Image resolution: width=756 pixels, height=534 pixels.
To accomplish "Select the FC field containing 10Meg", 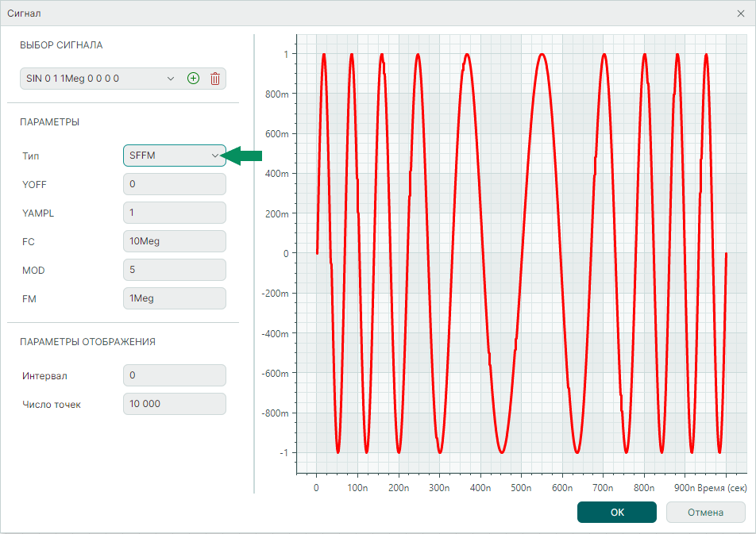I will 175,241.
